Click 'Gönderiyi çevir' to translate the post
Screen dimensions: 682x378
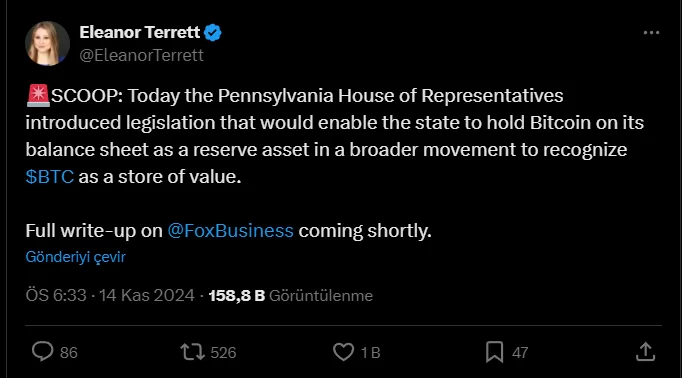pos(75,257)
